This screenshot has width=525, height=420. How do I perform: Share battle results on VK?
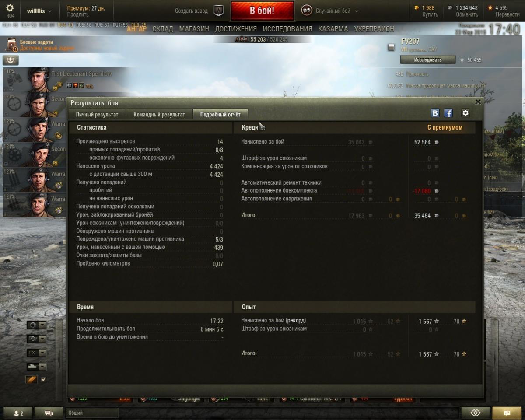435,113
